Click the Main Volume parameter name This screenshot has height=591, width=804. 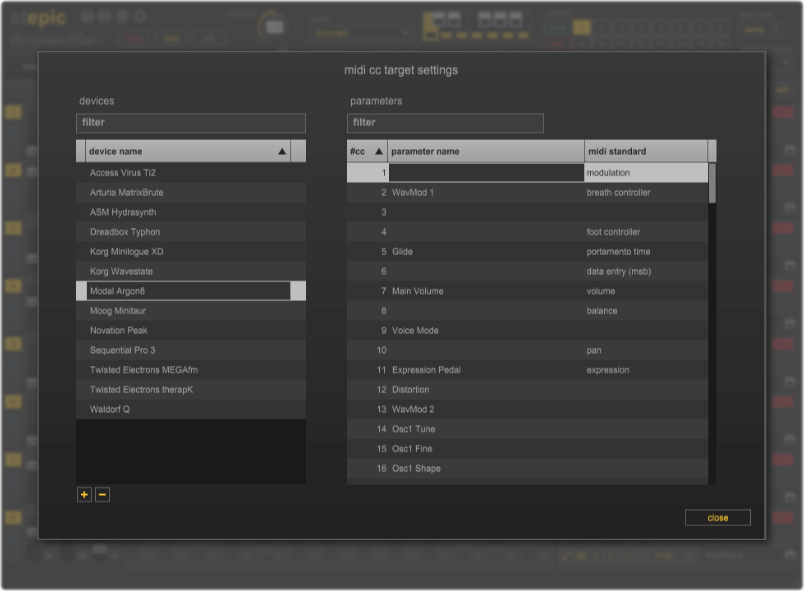tap(418, 291)
